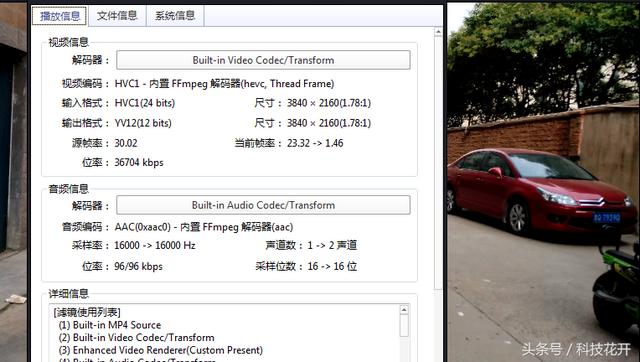Image resolution: width=640 pixels, height=362 pixels.
Task: Select the 输出格式 YV12(12 bits) value
Action: 143,123
